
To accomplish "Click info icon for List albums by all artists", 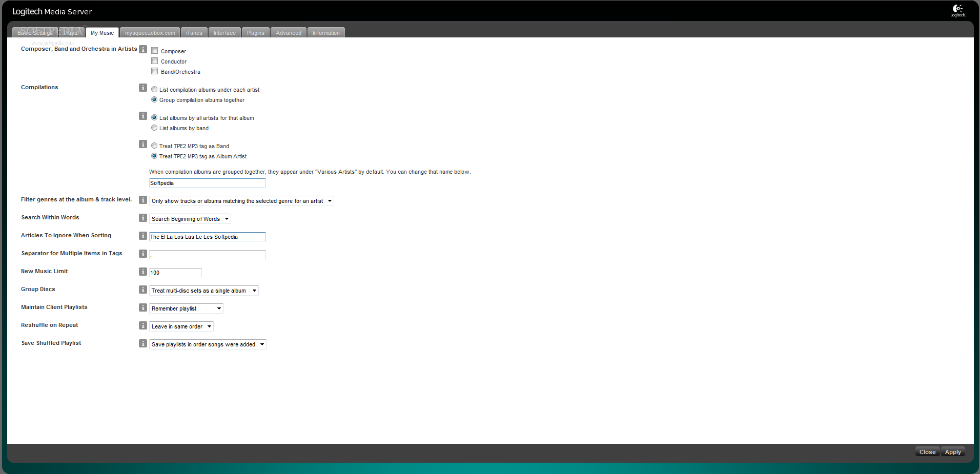I will coord(143,116).
